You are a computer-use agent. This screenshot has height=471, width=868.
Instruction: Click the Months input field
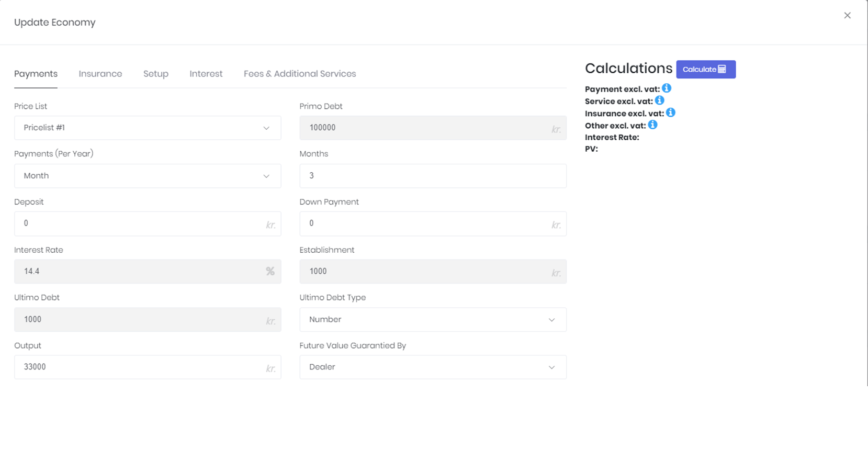(433, 176)
